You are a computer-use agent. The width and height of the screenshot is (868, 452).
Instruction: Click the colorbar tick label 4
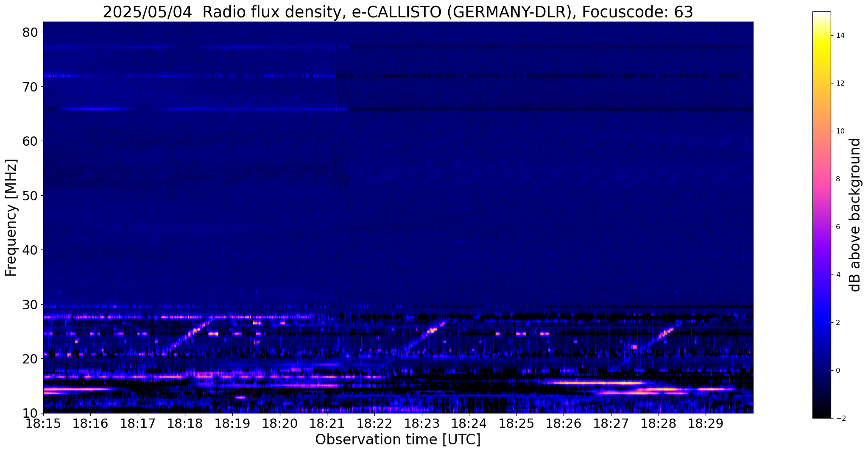click(837, 275)
